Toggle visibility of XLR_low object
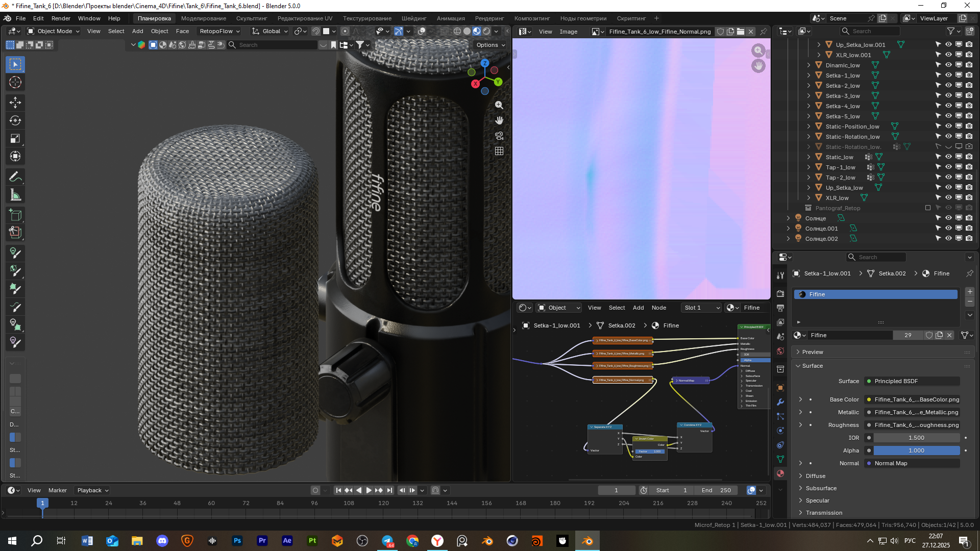The height and width of the screenshot is (551, 980). [x=948, y=198]
